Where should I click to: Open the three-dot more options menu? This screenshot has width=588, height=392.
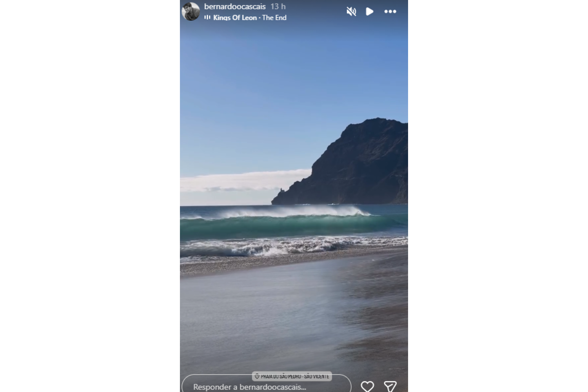point(390,11)
